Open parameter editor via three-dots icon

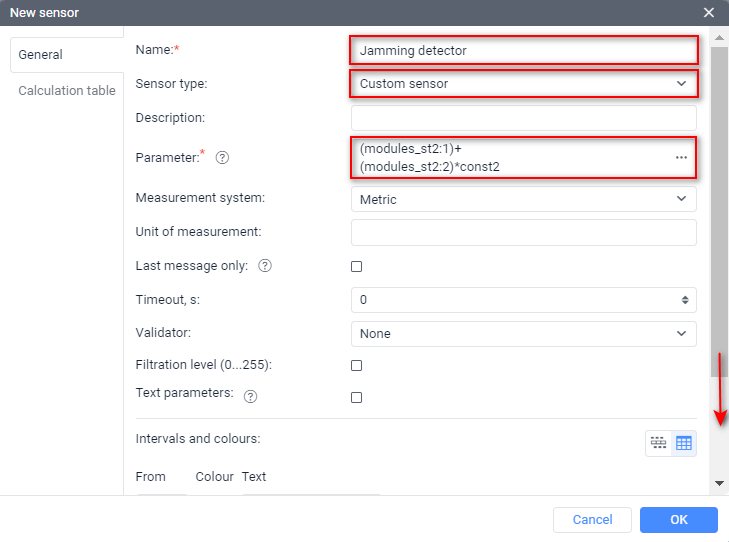click(681, 158)
